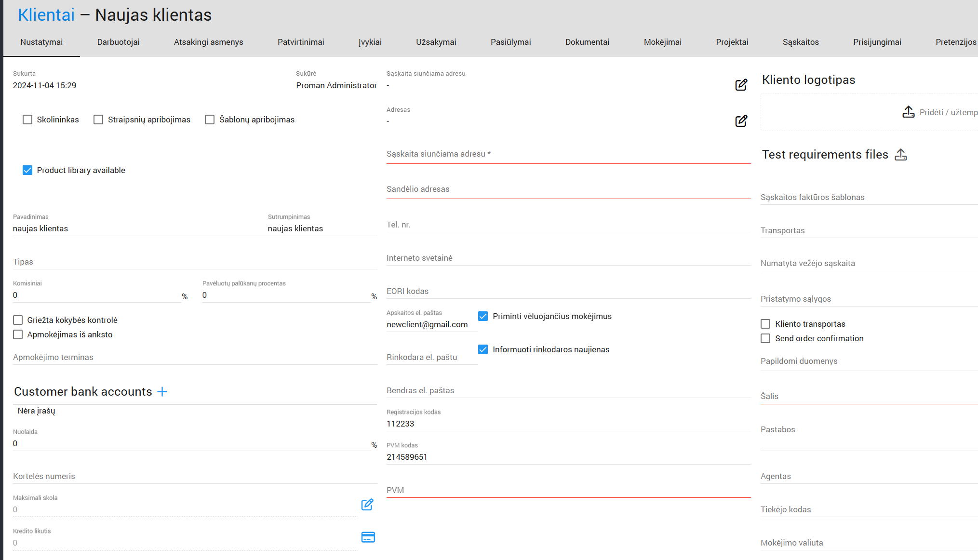Click credit card icon by Kredito likutis
The height and width of the screenshot is (560, 978).
pos(368,537)
